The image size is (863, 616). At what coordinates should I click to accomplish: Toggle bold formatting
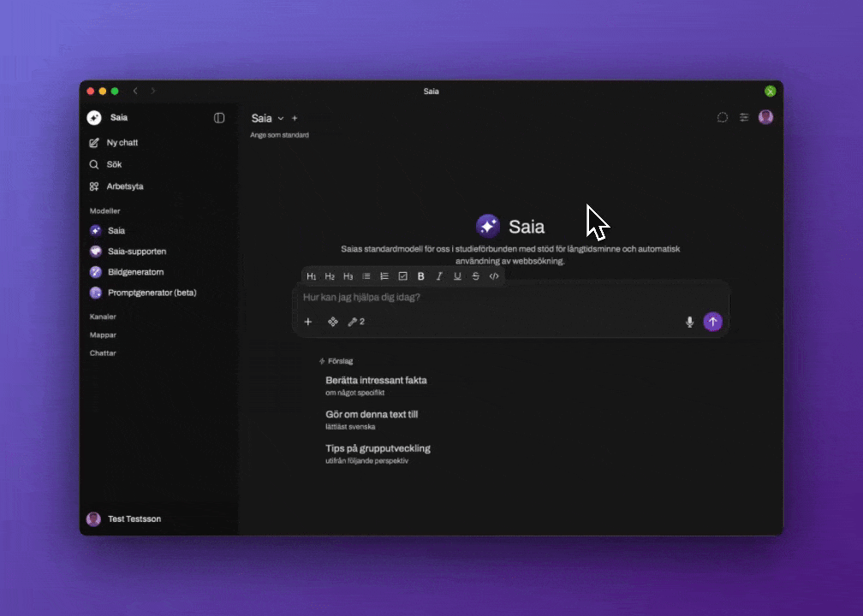coord(420,276)
